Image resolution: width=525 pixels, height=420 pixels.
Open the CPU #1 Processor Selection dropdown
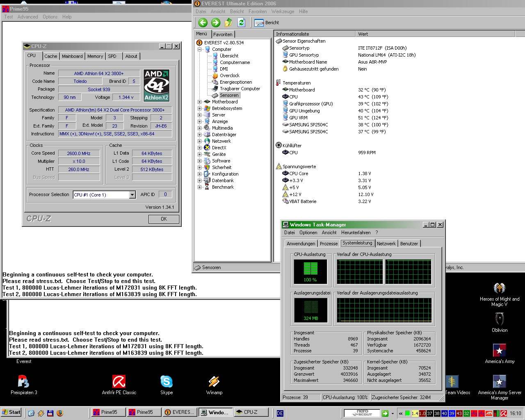coord(132,195)
